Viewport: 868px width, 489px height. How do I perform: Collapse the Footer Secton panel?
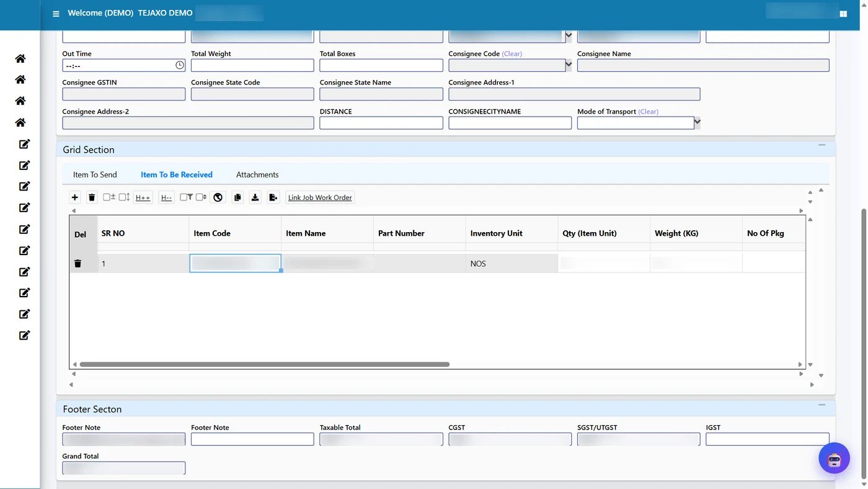tap(821, 405)
